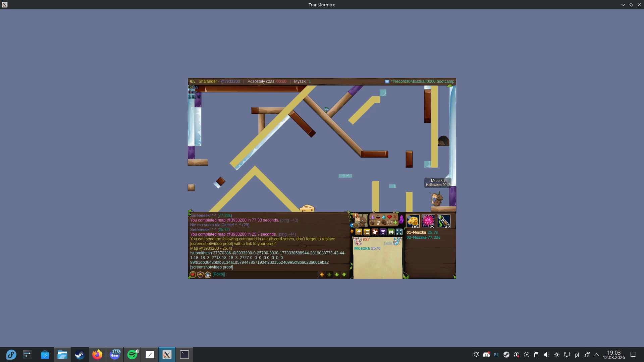Screen dimensions: 644x362
Task: Click the 'pl' keyboard layout indicator
Action: click(577, 355)
